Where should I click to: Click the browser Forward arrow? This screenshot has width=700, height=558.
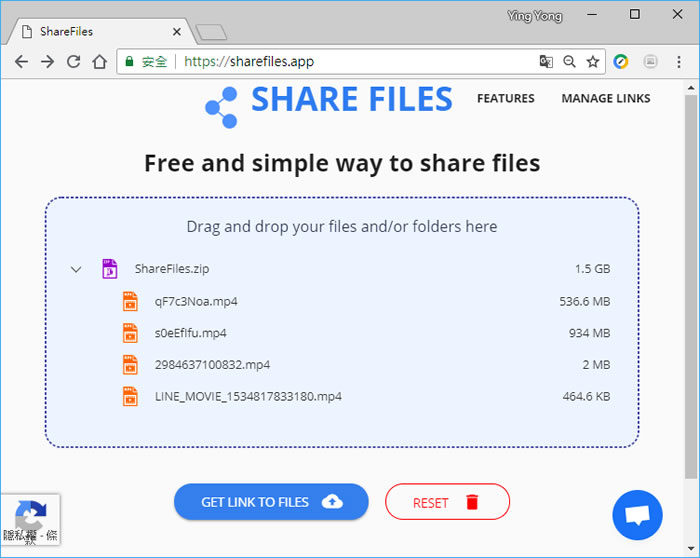point(47,62)
